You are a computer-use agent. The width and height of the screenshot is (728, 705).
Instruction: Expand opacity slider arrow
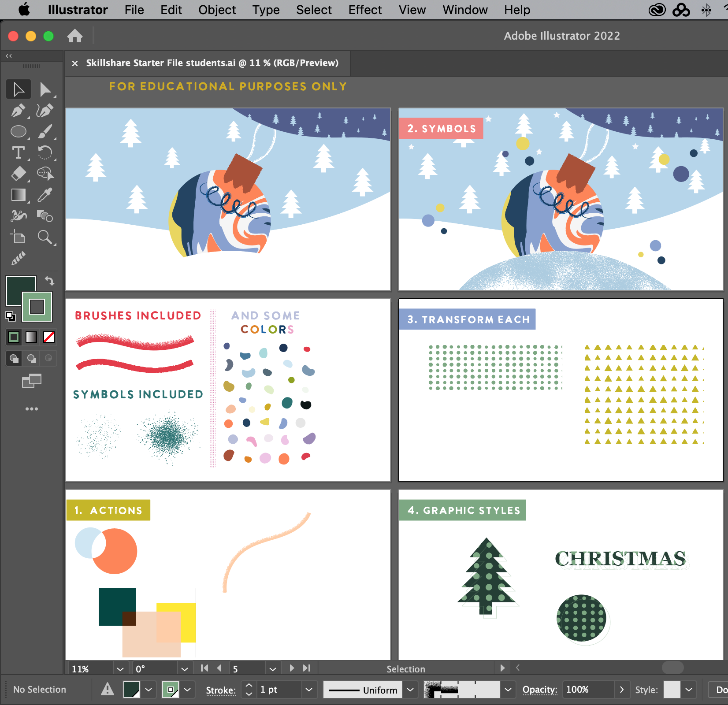pyautogui.click(x=622, y=690)
